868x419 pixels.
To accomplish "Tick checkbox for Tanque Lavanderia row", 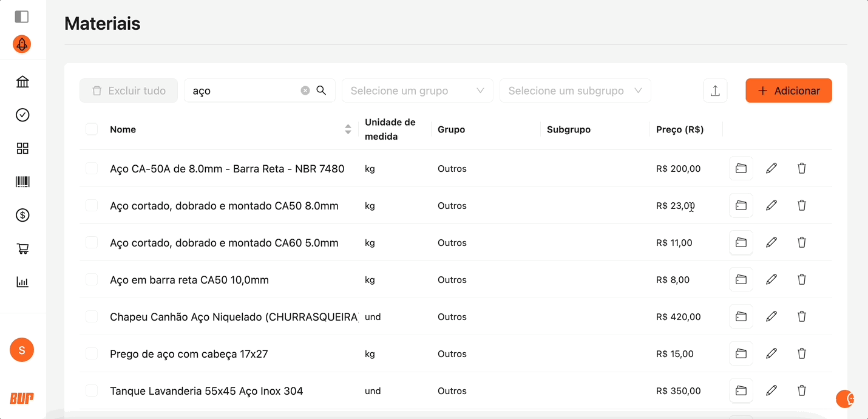I will point(92,390).
